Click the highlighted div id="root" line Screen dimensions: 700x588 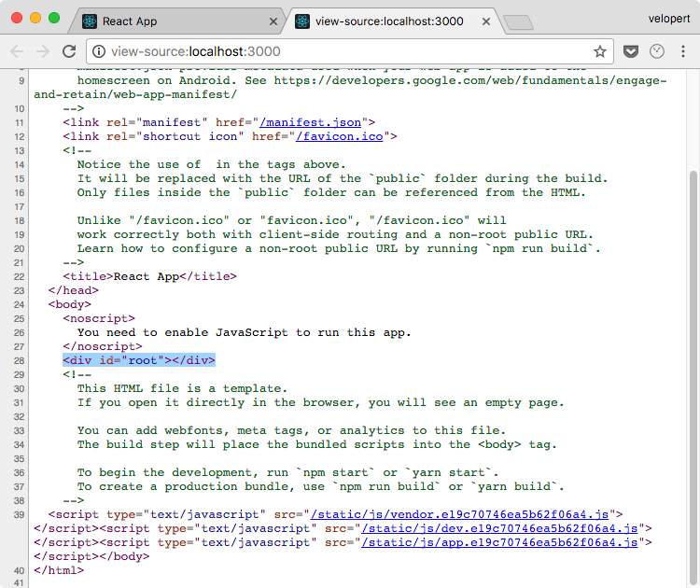[139, 360]
